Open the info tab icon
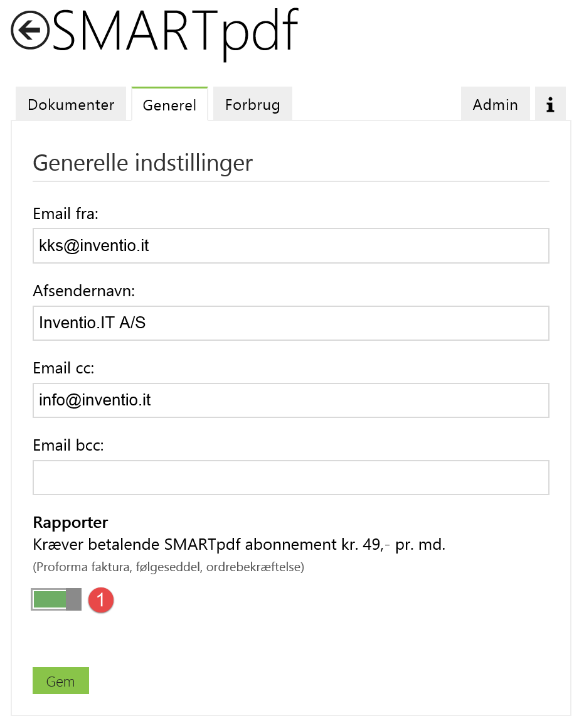Image resolution: width=584 pixels, height=728 pixels. [550, 104]
